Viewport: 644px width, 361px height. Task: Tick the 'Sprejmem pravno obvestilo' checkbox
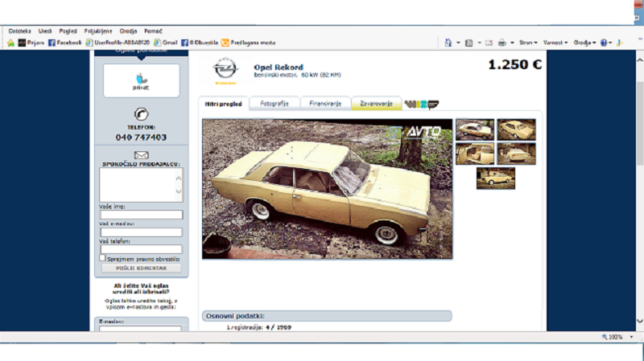coord(102,258)
